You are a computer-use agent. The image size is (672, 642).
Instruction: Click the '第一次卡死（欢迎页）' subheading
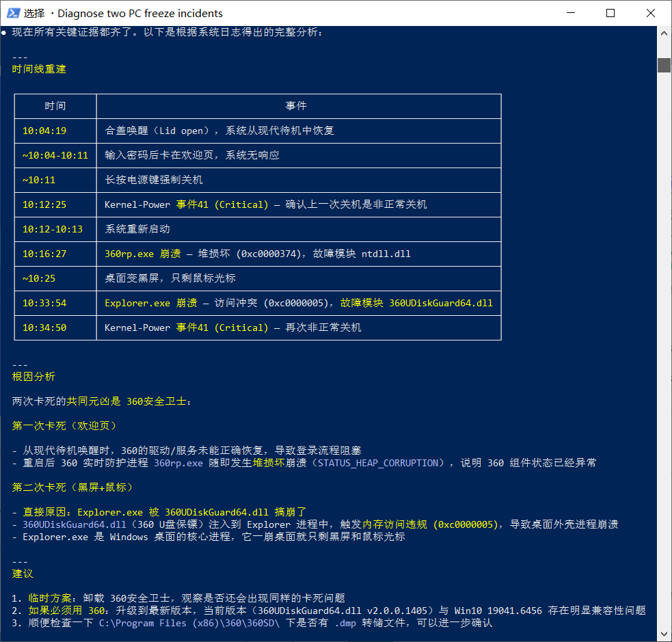tap(64, 426)
